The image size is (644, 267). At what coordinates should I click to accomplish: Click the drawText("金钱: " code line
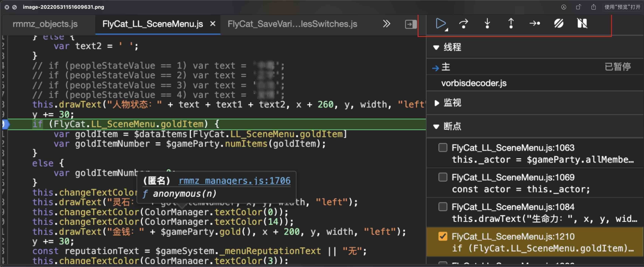(219, 232)
